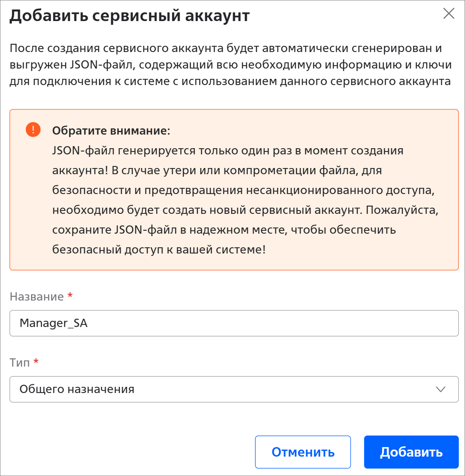This screenshot has width=465, height=476.
Task: Close the add service account dialog
Action: point(448,14)
